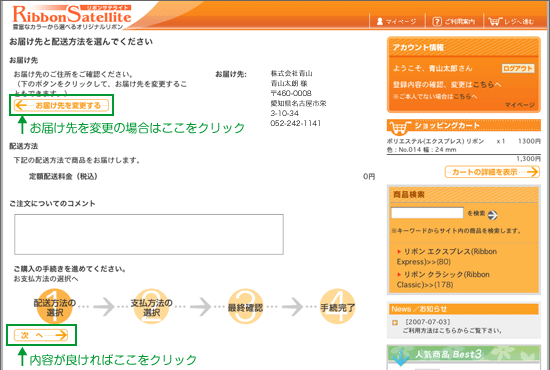Click cart item ポリエステル(エクスプレス) リボン
This screenshot has height=370, width=550.
coord(435,141)
